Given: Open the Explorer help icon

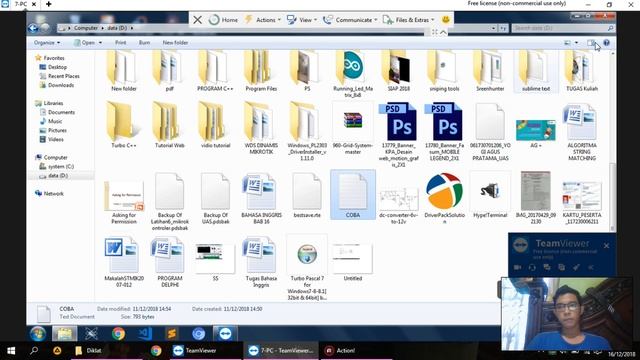Looking at the screenshot, I should 607,42.
